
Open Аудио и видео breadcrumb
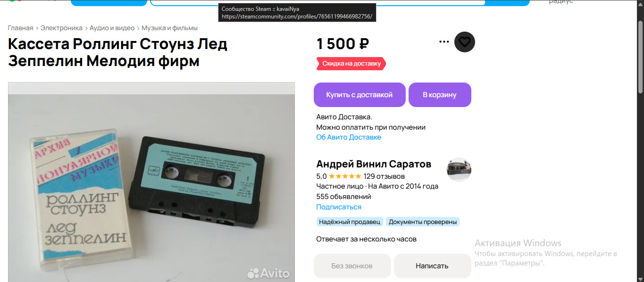click(112, 28)
